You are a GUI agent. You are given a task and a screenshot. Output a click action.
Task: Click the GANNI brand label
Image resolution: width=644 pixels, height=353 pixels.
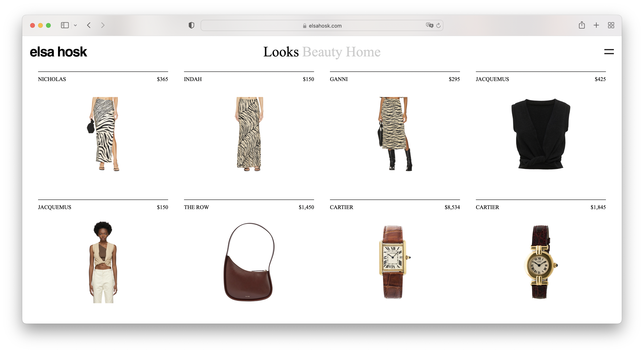pyautogui.click(x=339, y=79)
